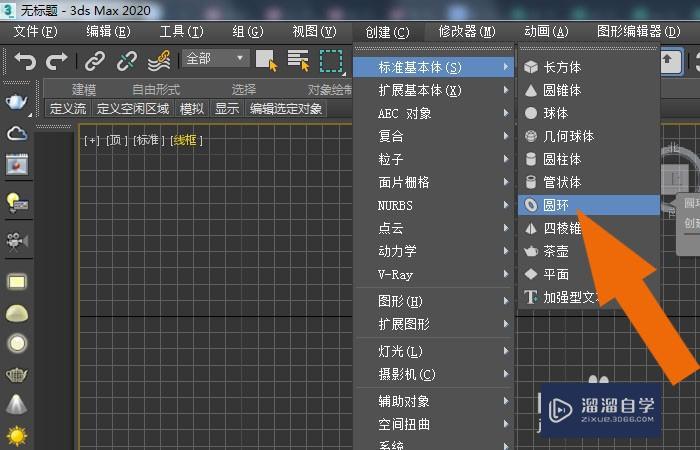700x450 pixels.
Task: Open the 图形编辑器(D) menu
Action: tap(638, 32)
